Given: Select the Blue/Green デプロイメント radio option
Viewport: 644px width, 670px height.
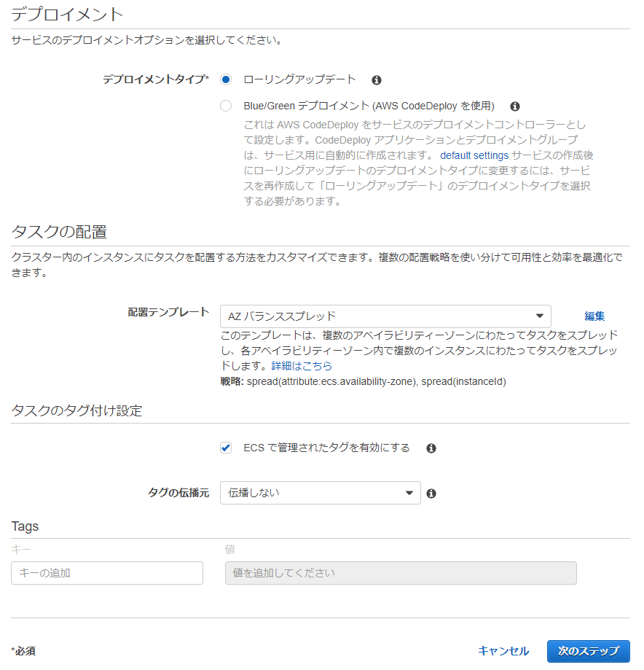Looking at the screenshot, I should pos(226,106).
